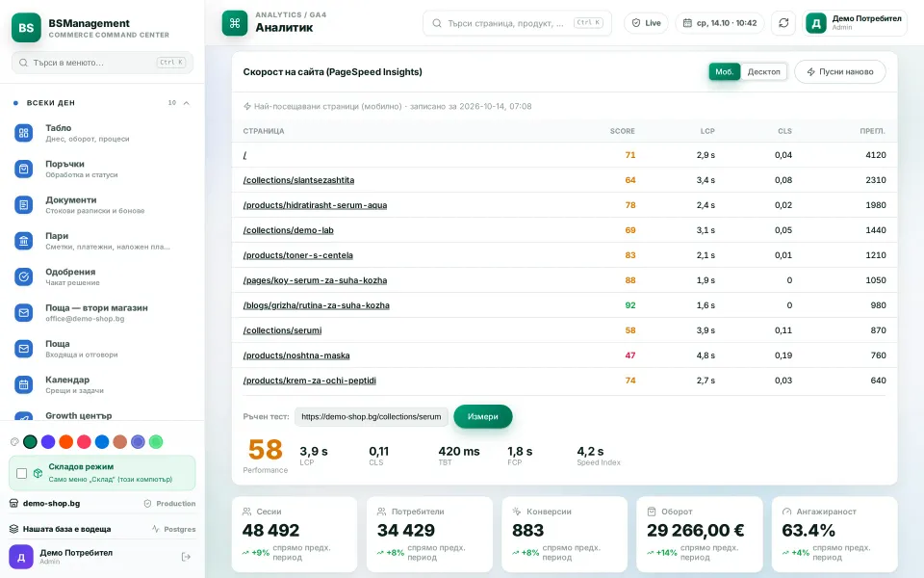Click the Пусни наново button
Viewport: 924px width, 578px height.
[x=839, y=71]
